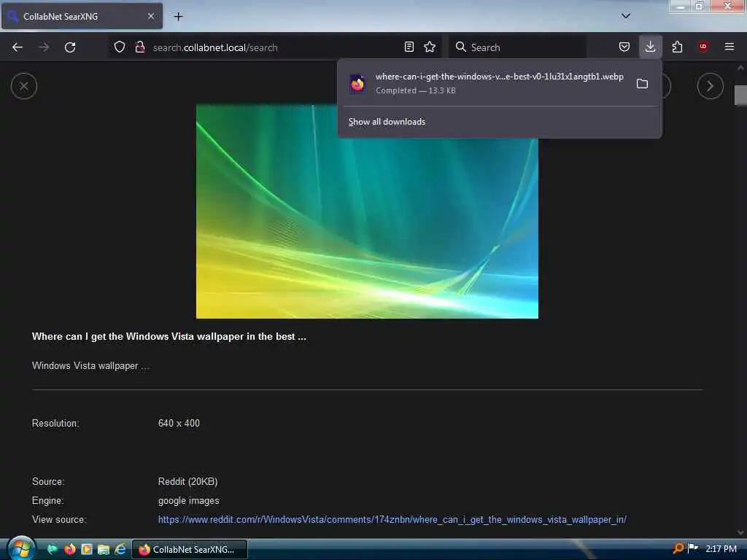This screenshot has width=747, height=560.
Task: Click the flag notification tray icon
Action: pyautogui.click(x=693, y=548)
